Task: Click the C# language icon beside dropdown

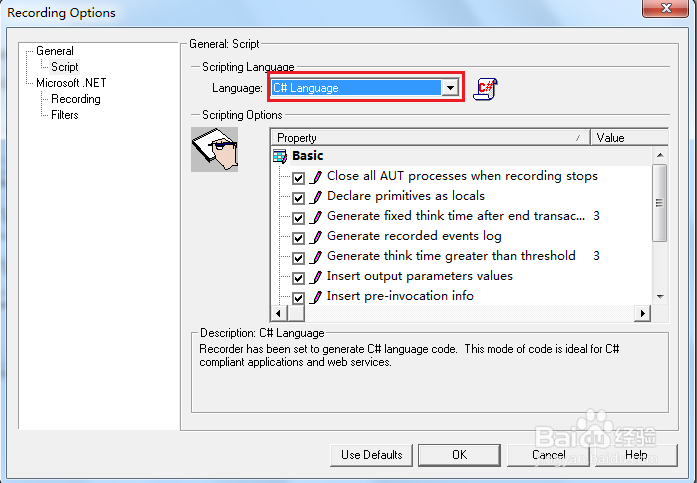Action: coord(486,88)
